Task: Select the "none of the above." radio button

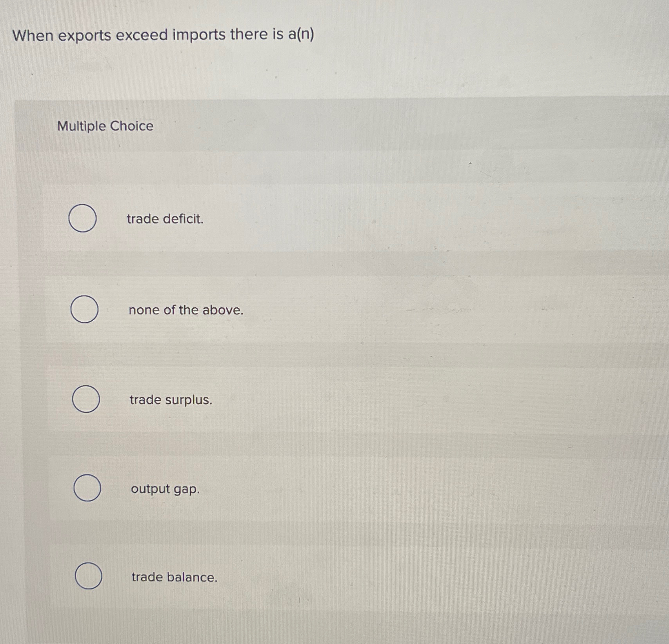Action: click(x=84, y=310)
